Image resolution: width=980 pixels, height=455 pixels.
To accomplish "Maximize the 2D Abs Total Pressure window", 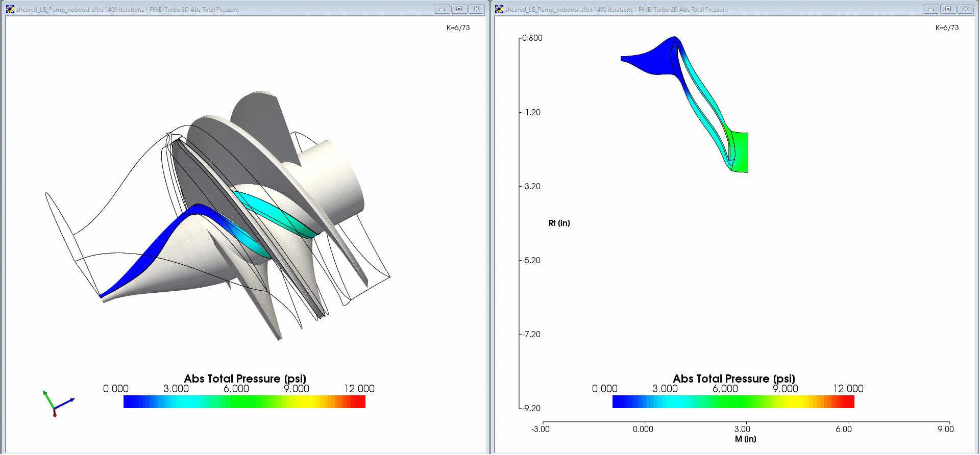I will pyautogui.click(x=948, y=9).
